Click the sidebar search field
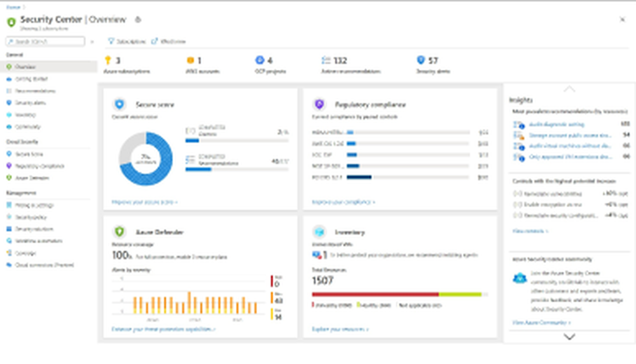This screenshot has height=364, width=636. coord(45,41)
